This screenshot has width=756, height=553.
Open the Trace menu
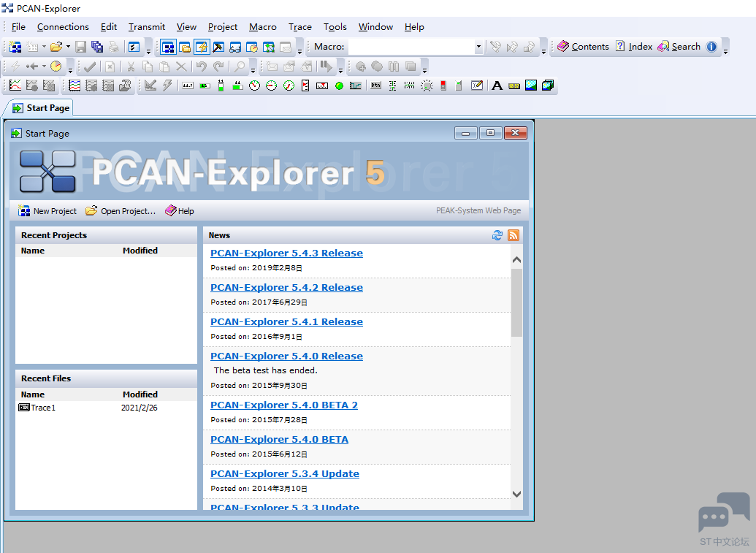pos(300,27)
